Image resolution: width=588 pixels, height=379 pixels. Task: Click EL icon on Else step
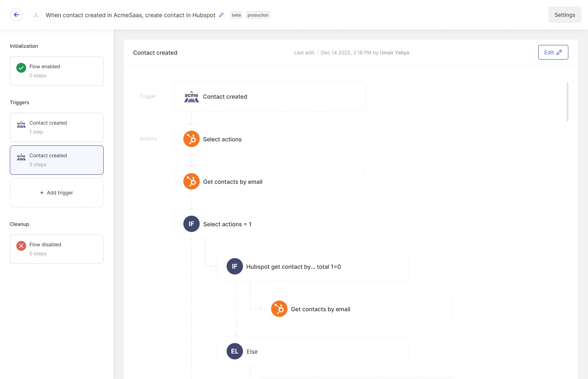(x=235, y=351)
